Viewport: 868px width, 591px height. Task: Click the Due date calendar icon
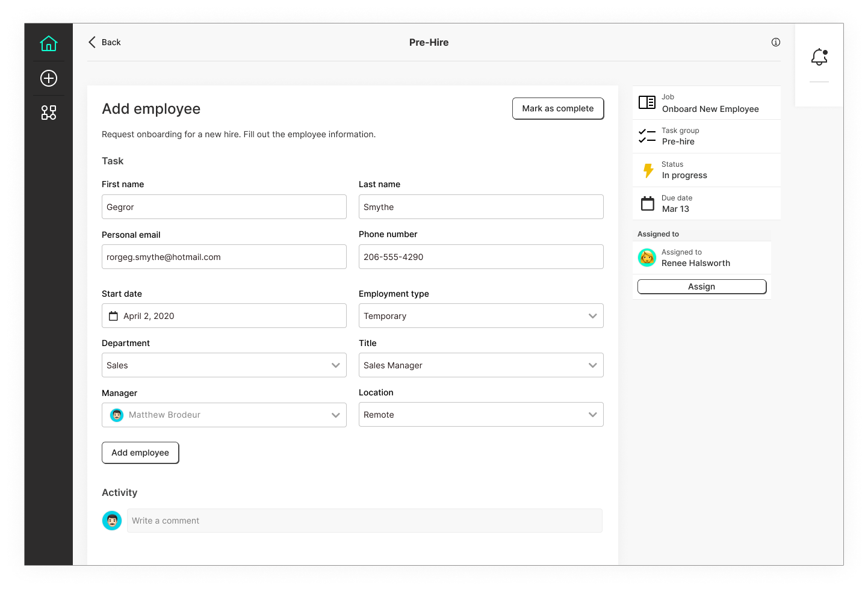click(x=648, y=203)
